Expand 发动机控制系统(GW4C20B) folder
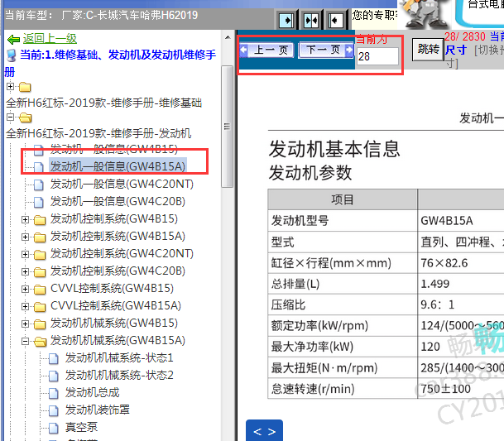Viewport: 504px width, 441px height. pos(25,271)
